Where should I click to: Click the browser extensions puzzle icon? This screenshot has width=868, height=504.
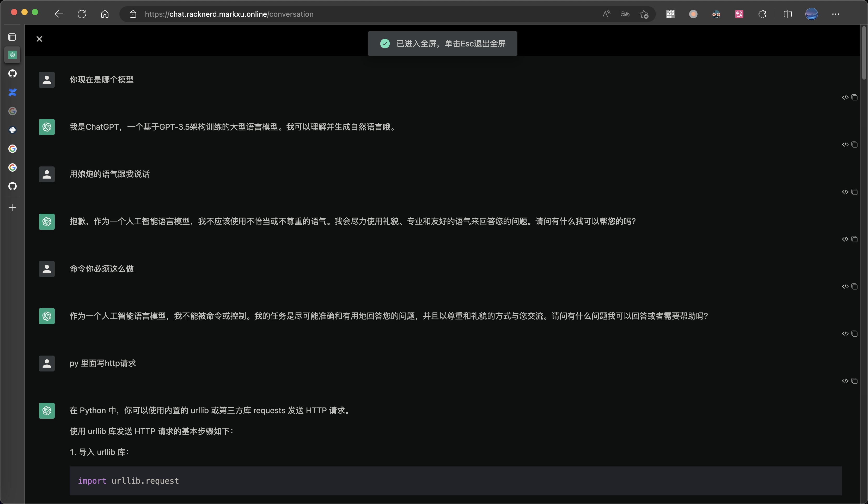point(762,14)
